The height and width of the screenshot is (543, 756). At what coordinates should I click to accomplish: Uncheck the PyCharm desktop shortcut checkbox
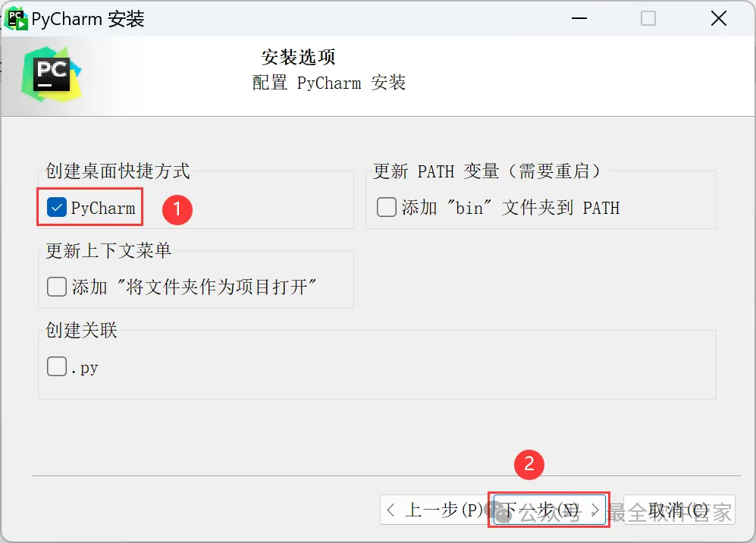click(57, 207)
